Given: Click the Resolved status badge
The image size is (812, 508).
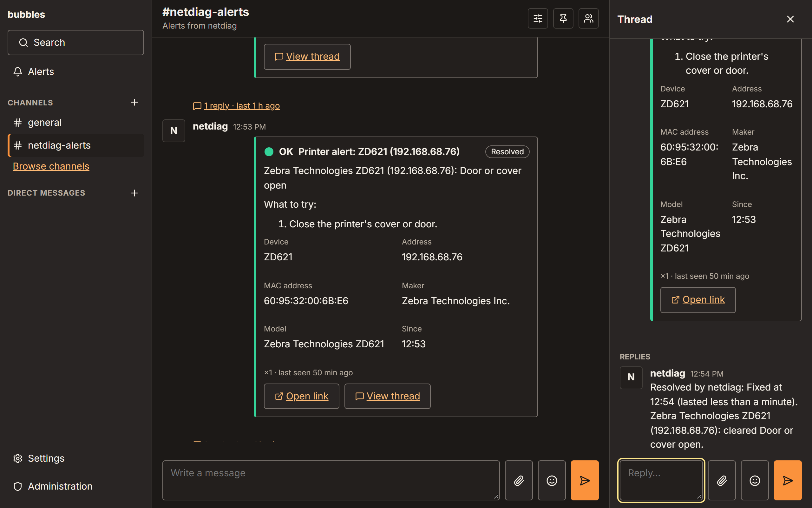Looking at the screenshot, I should (507, 151).
